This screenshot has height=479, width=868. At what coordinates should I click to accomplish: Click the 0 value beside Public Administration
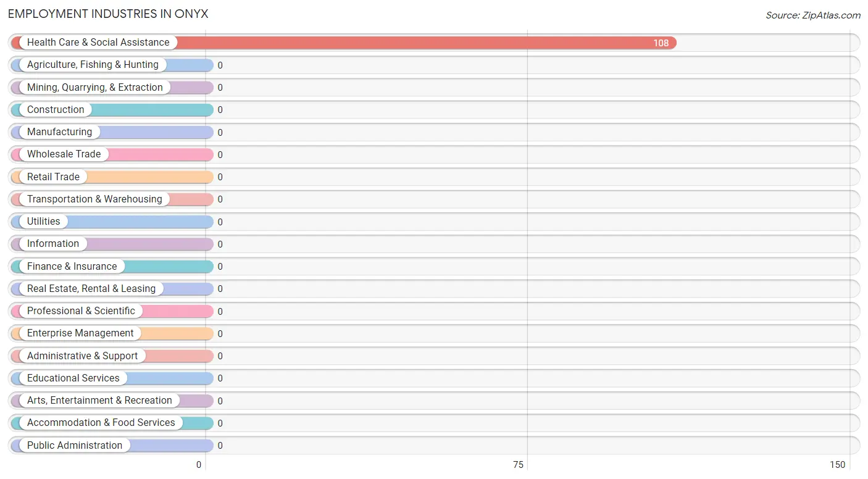220,446
